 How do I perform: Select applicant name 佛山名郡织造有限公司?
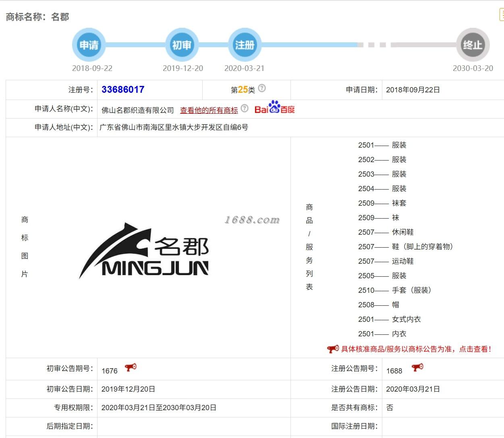(137, 110)
